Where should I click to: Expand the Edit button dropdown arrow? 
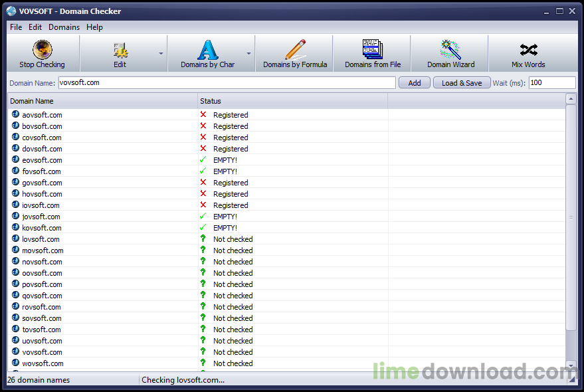161,53
